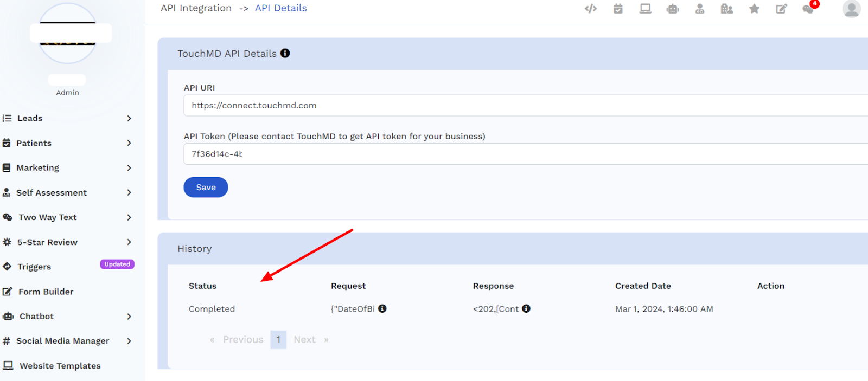The width and height of the screenshot is (868, 381).
Task: Click the Website Templates laptop icon
Action: tap(8, 366)
